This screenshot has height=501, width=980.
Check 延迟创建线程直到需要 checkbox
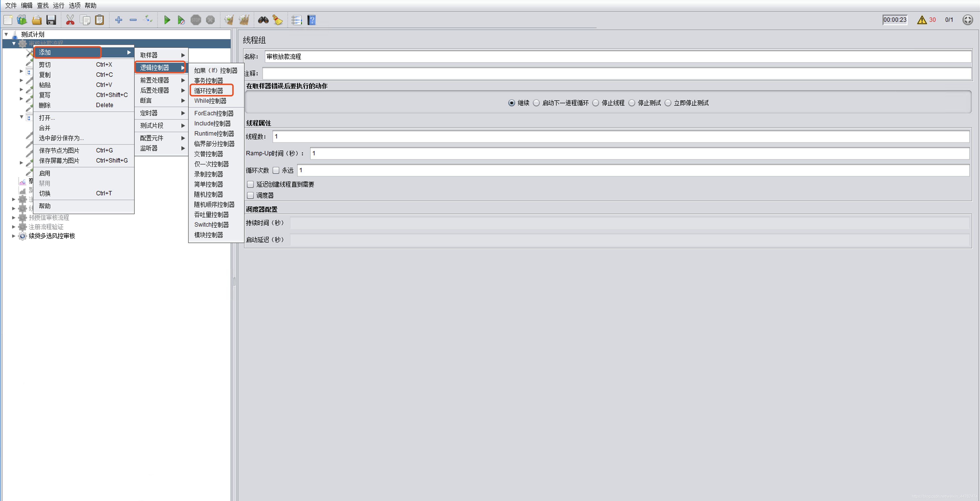tap(250, 184)
